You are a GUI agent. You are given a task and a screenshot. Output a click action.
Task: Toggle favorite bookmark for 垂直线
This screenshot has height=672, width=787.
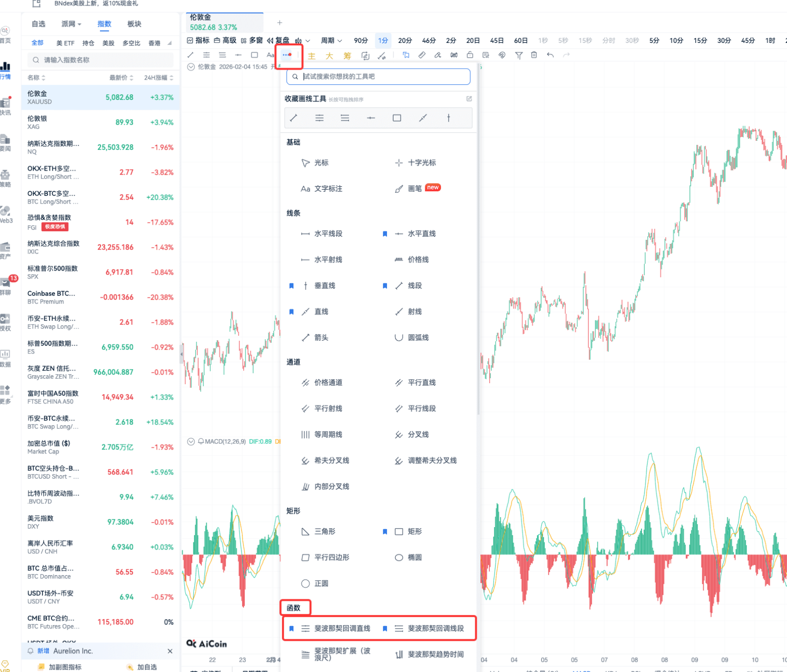291,286
